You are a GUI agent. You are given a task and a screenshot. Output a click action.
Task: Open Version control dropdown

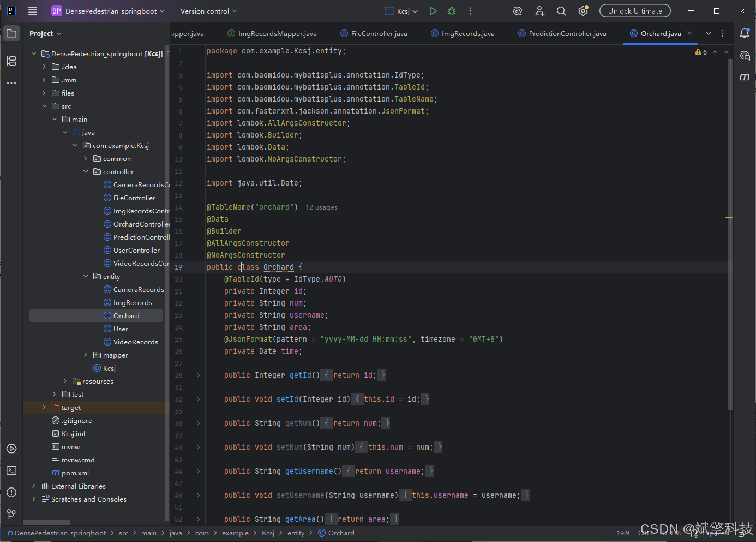(x=208, y=11)
